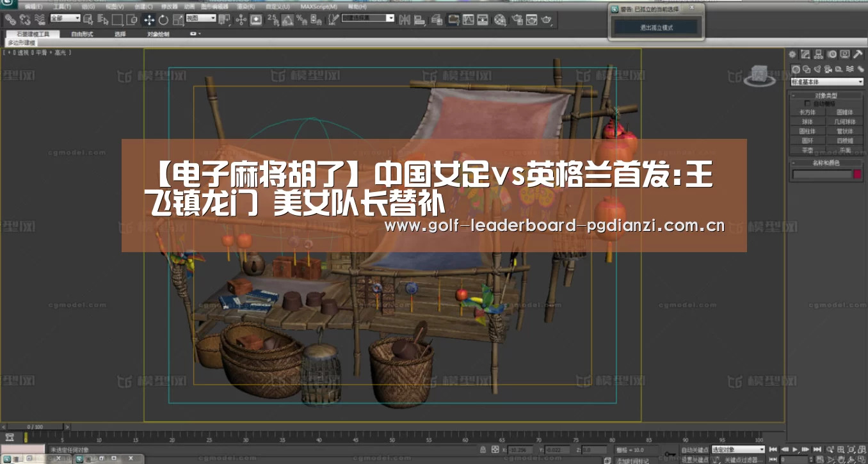Image resolution: width=868 pixels, height=464 pixels.
Task: Open the 编辑(E) menu
Action: point(34,6)
